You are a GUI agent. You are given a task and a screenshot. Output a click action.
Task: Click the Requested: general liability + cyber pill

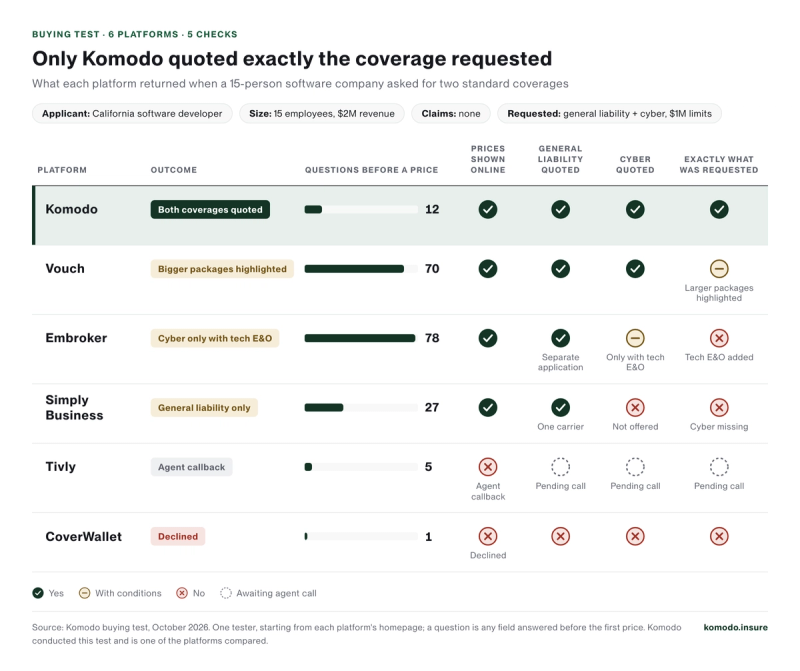click(609, 113)
